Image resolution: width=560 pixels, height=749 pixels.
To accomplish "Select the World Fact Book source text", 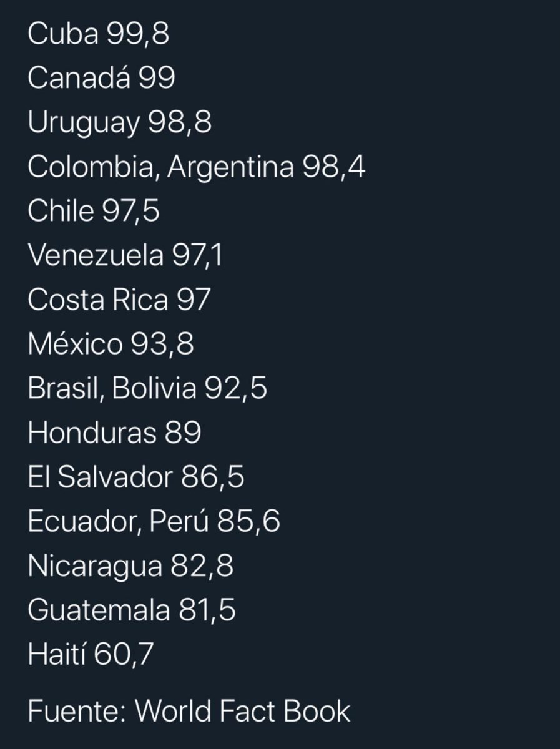I will click(242, 711).
